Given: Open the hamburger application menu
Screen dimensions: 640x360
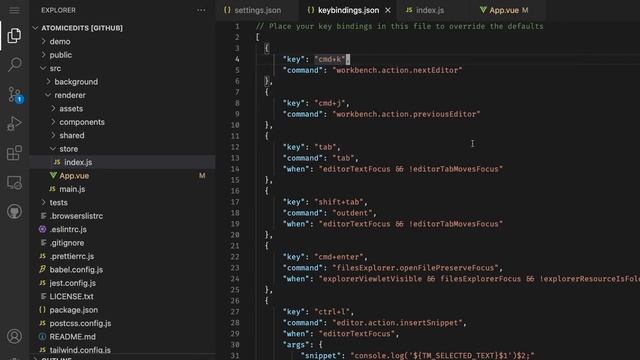Looking at the screenshot, I should point(14,10).
